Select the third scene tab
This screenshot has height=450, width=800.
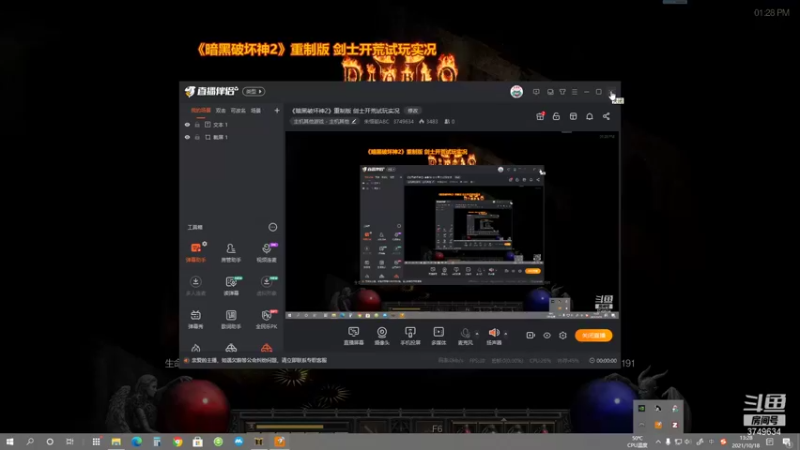coord(238,110)
